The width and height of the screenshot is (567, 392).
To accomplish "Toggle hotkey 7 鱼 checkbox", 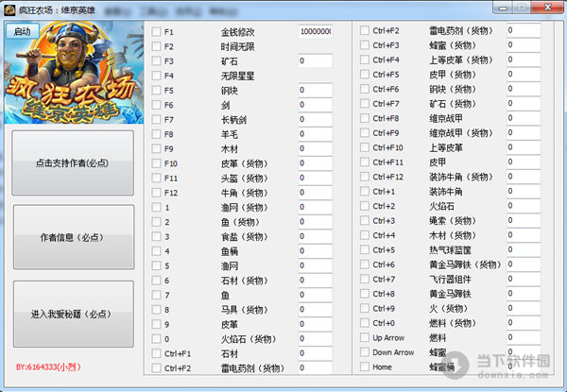I will (x=156, y=295).
